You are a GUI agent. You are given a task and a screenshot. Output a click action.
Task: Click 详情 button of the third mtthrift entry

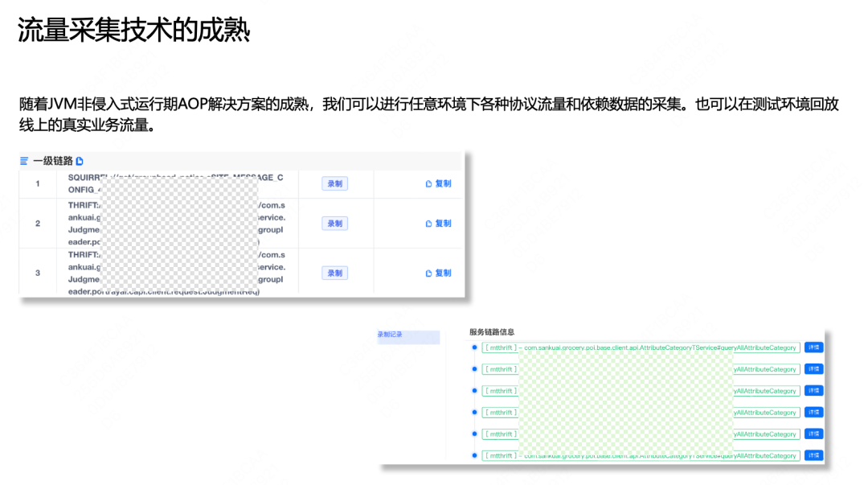point(813,391)
